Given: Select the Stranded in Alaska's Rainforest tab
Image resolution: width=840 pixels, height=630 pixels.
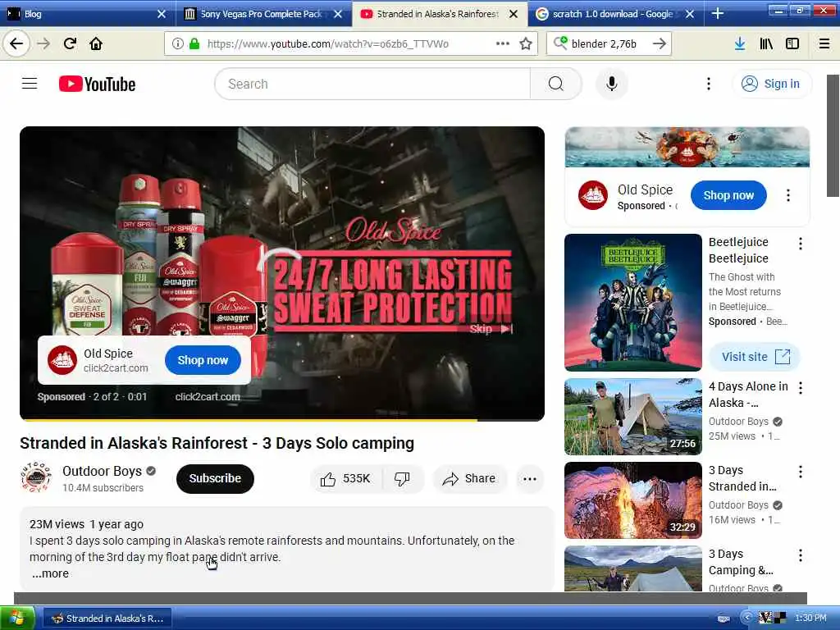Looking at the screenshot, I should [x=440, y=14].
